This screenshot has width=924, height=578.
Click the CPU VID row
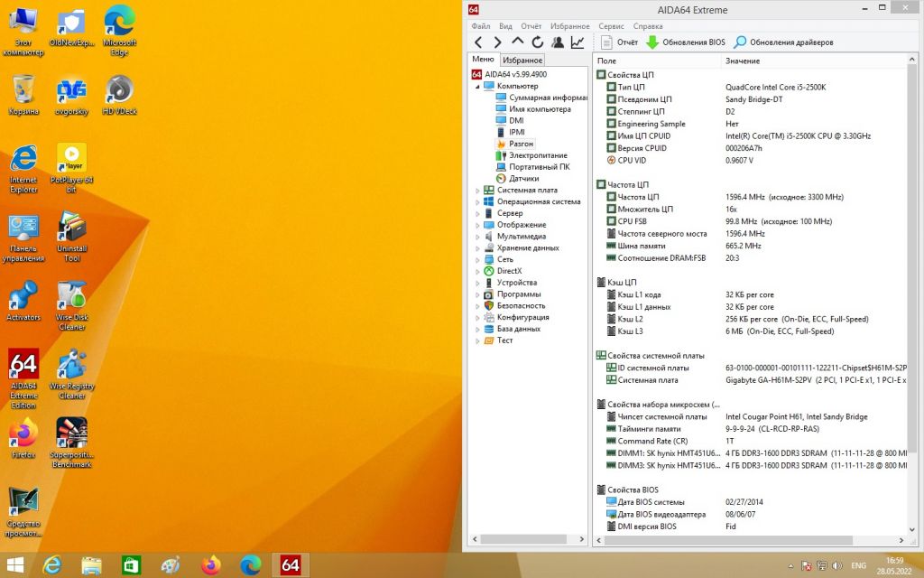coord(752,161)
